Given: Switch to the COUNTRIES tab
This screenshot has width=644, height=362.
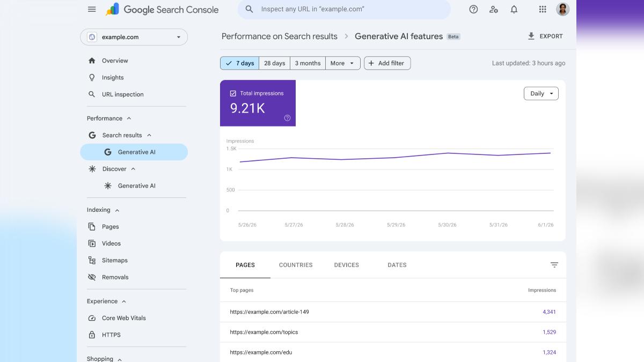Looking at the screenshot, I should pyautogui.click(x=296, y=265).
